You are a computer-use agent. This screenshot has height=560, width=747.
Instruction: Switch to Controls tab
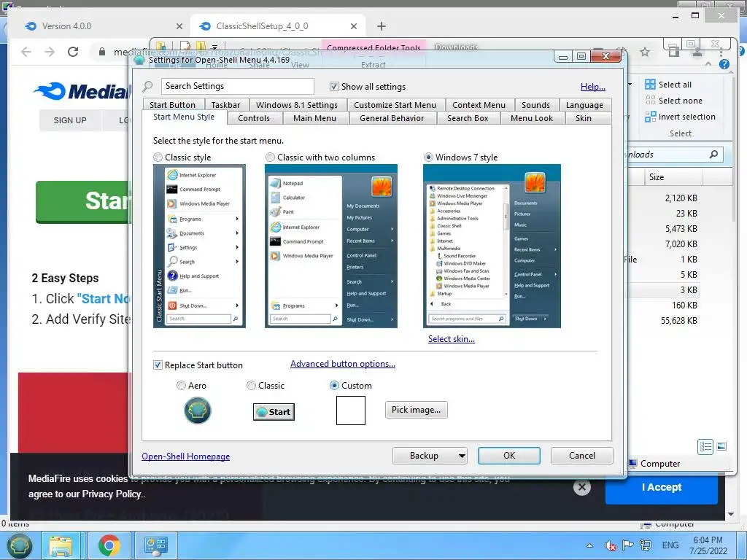254,118
